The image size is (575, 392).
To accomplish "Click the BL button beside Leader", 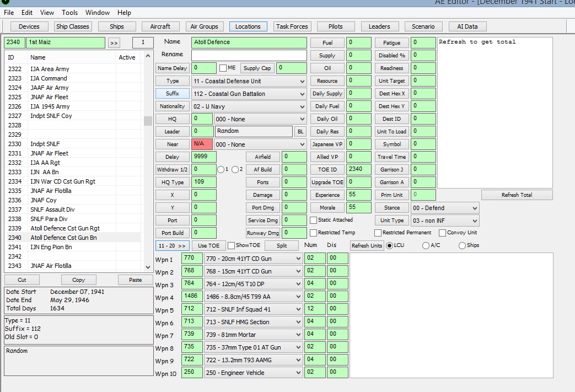I will click(x=300, y=132).
